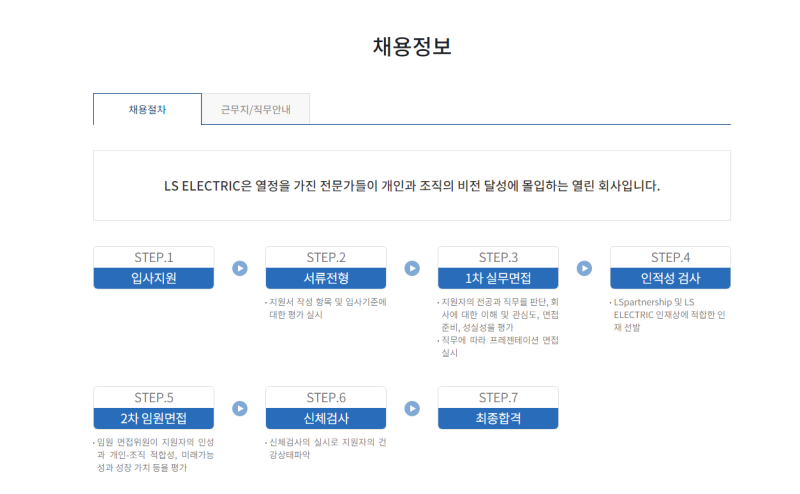Select the blue 최종합격 step box
This screenshot has width=800, height=494.
point(498,418)
